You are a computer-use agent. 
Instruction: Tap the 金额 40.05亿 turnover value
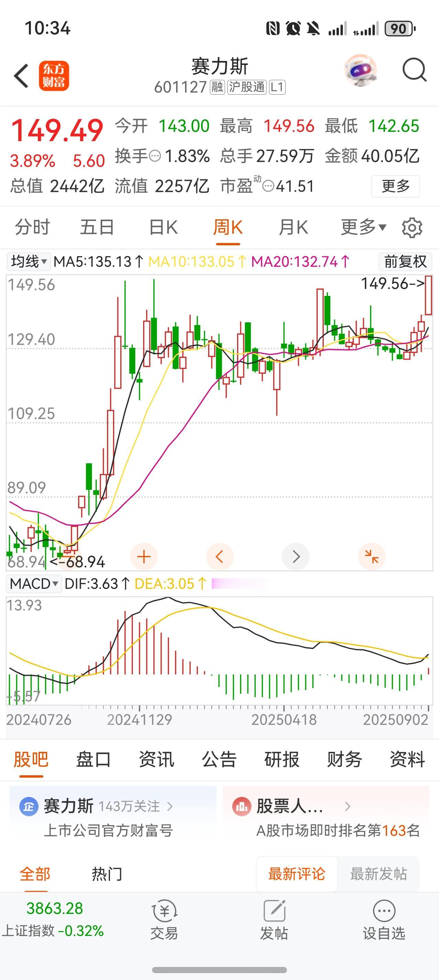(x=372, y=156)
